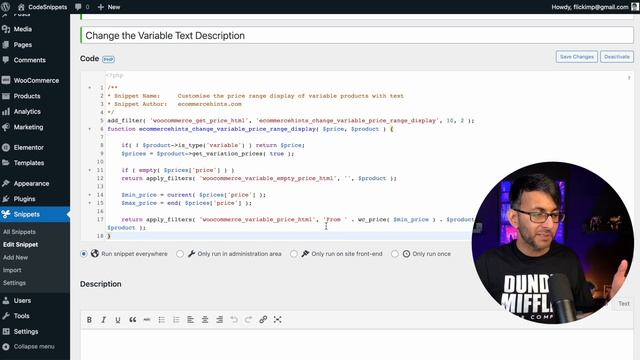
Task: Apply strikethrough in description editor
Action: pos(147,320)
